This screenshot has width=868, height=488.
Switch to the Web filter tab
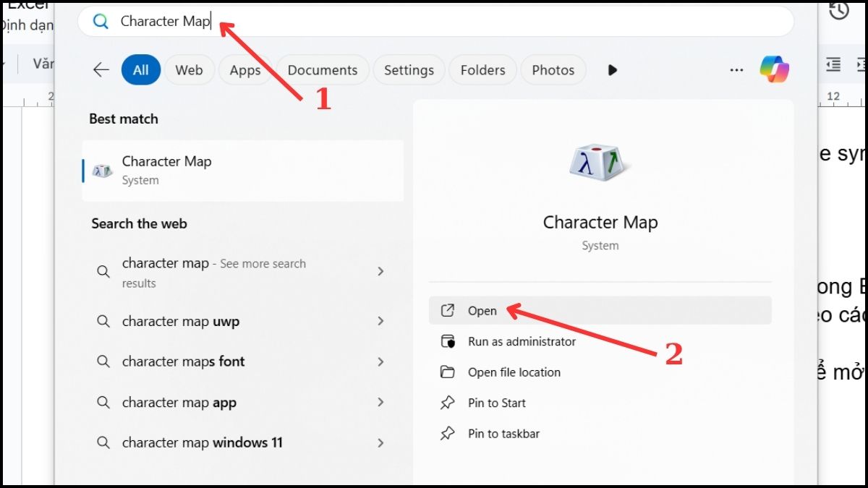pos(189,70)
